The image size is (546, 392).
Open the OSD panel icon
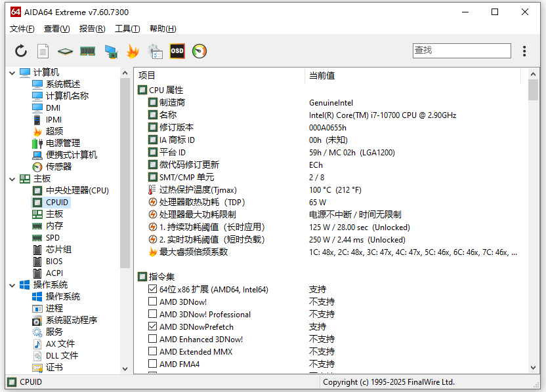click(176, 50)
